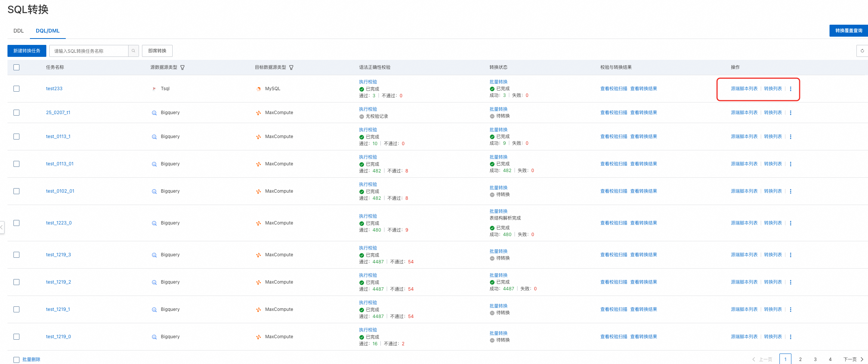
Task: Click filter icon on 源数据源类型 column
Action: pos(182,68)
